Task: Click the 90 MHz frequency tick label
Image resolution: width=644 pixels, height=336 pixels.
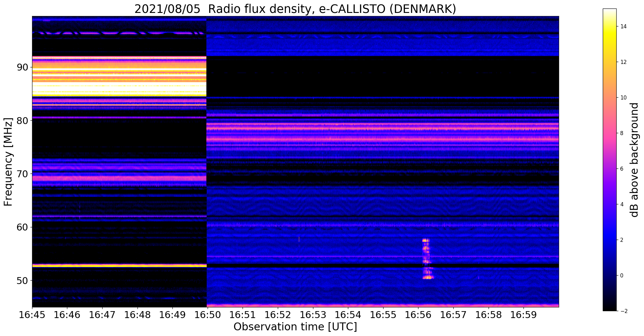Action: click(23, 67)
